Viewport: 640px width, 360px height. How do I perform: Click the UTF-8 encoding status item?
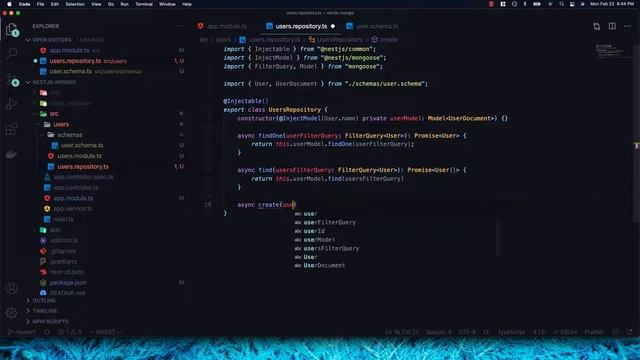pyautogui.click(x=467, y=332)
